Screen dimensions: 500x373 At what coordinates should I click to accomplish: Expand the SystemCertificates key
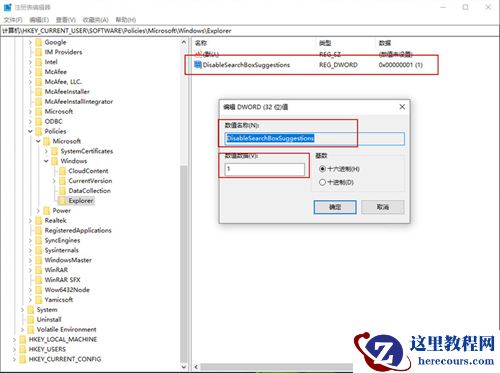click(x=46, y=151)
